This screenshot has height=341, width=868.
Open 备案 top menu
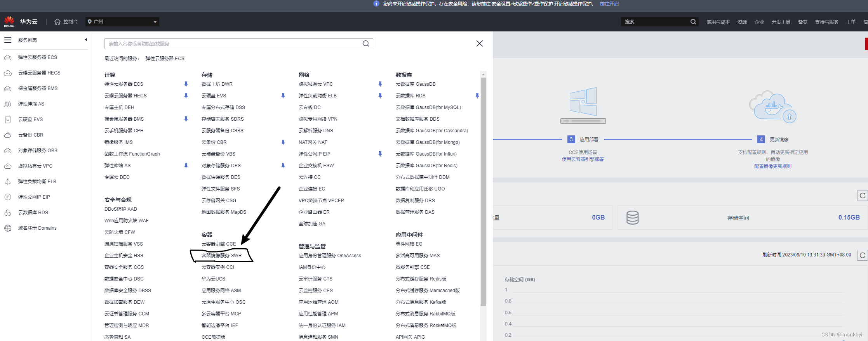coord(803,22)
